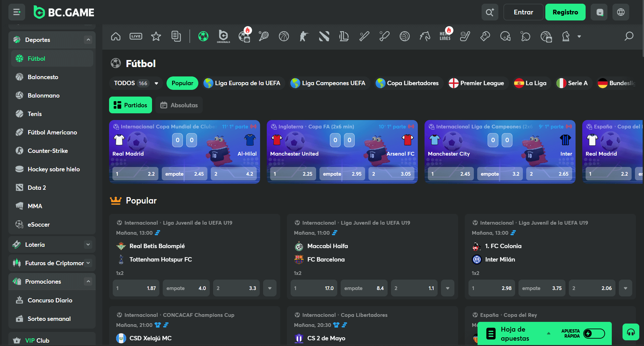Expand more markets for Maccabi Haifa match
The height and width of the screenshot is (346, 644).
pos(448,288)
